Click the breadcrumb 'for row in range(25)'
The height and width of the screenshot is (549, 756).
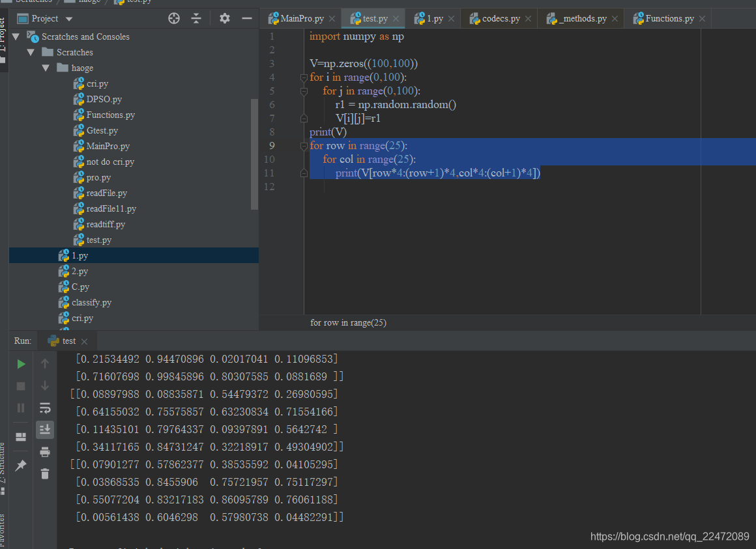pyautogui.click(x=348, y=322)
